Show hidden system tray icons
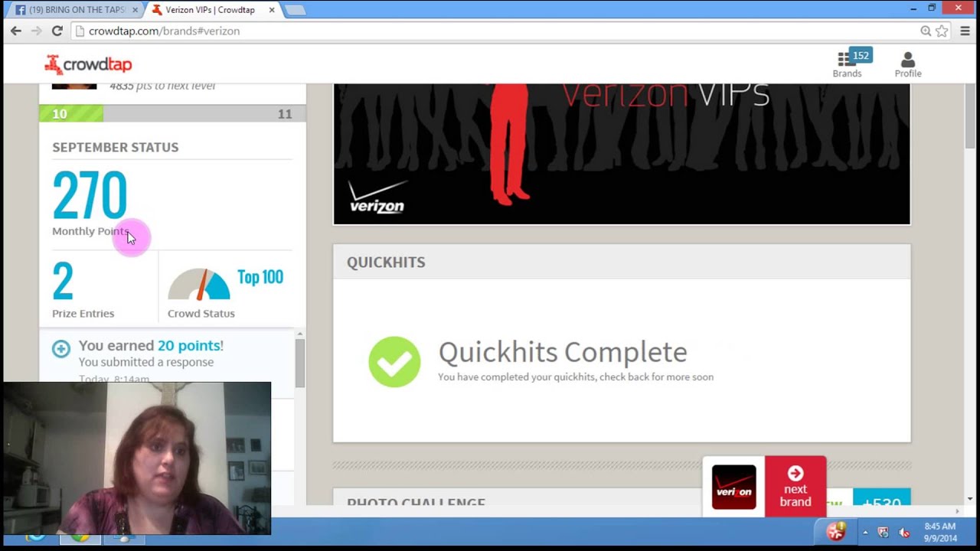This screenshot has height=551, width=980. [x=865, y=532]
